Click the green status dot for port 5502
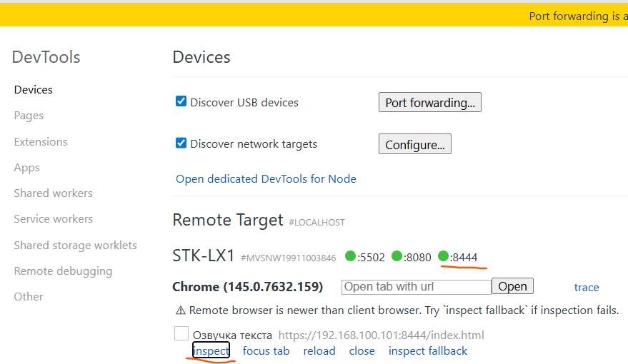This screenshot has height=364, width=628. pos(350,256)
